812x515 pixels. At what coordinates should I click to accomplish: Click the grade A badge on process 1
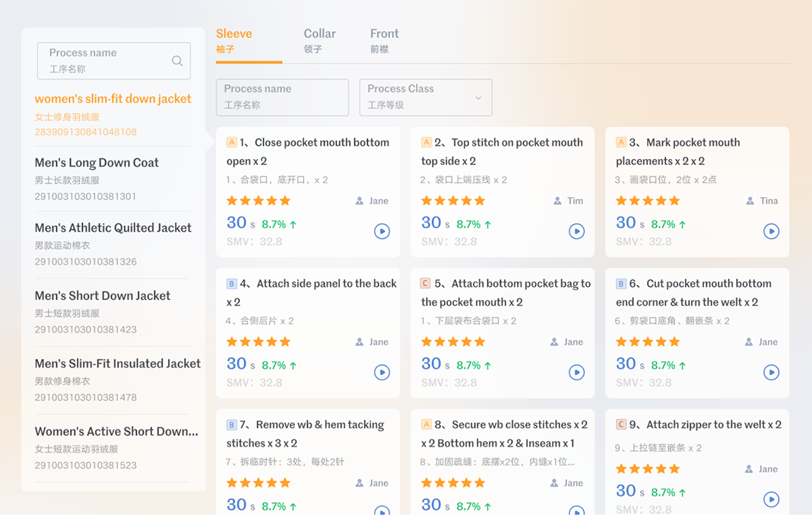click(x=232, y=142)
